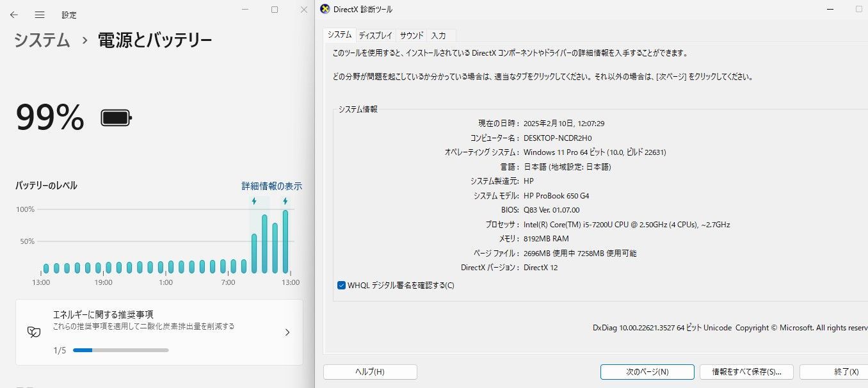Click the 7:00 chart time label
The height and width of the screenshot is (388, 868).
228,282
